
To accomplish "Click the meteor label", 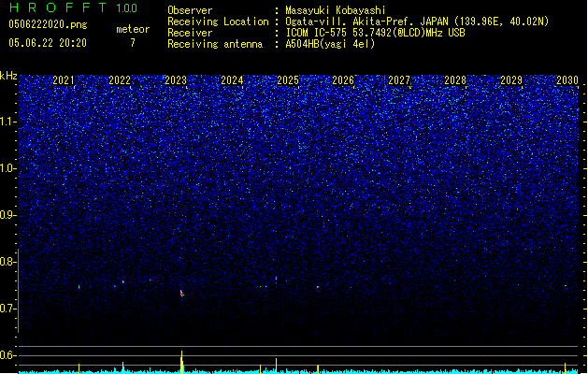I will click(133, 29).
